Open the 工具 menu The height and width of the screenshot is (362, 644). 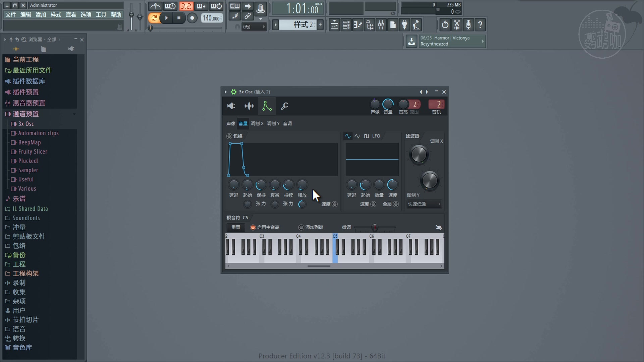pyautogui.click(x=101, y=15)
